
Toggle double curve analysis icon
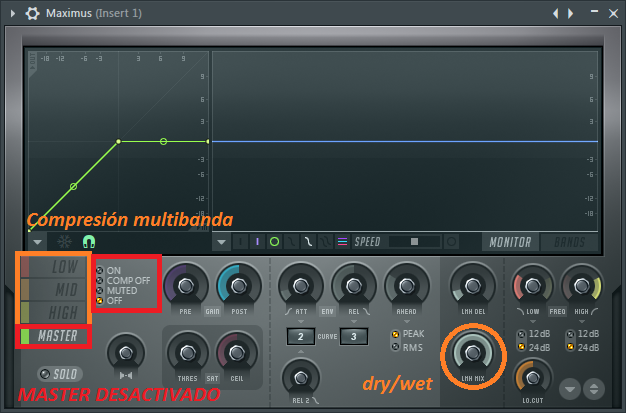325,242
